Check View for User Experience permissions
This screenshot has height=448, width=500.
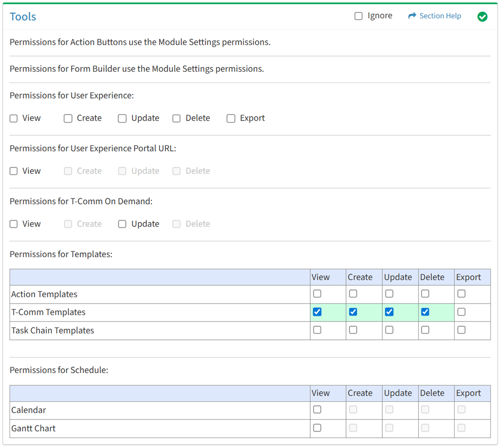(x=14, y=118)
